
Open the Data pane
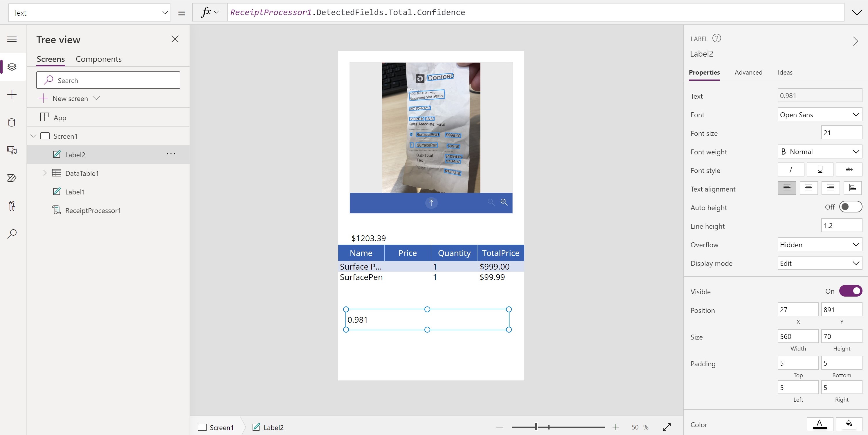(x=12, y=123)
